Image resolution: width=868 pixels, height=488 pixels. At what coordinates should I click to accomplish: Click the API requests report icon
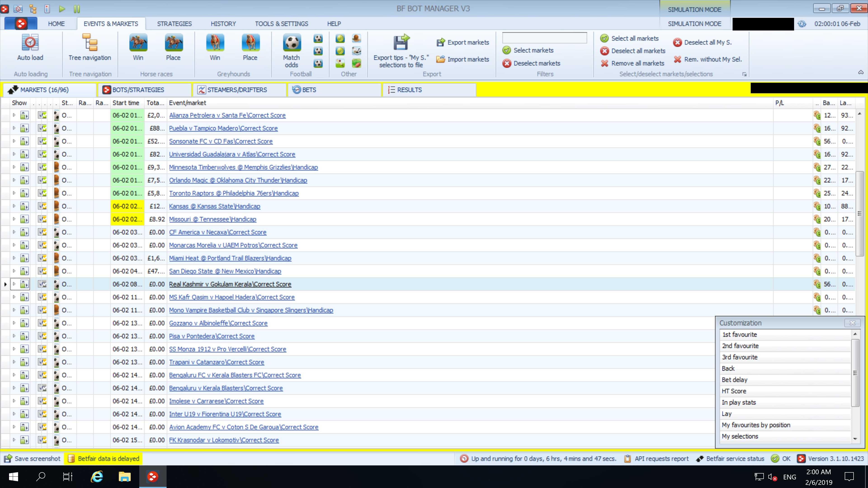(627, 458)
